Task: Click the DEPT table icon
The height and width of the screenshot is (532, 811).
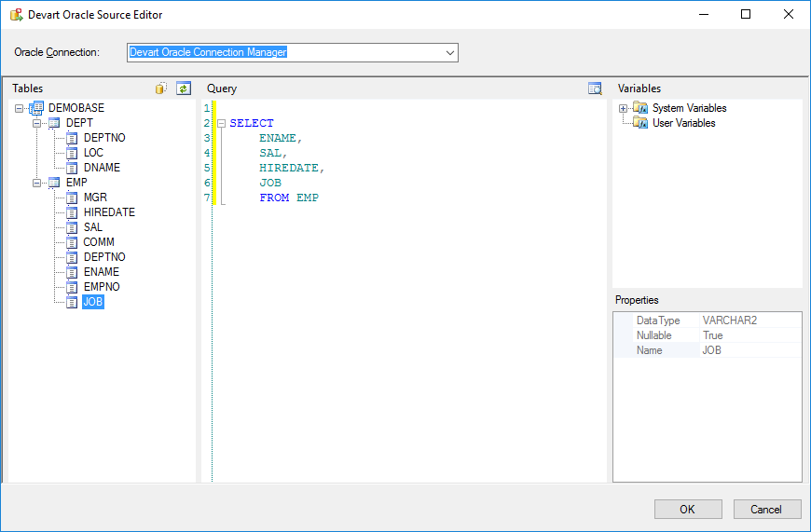Action: click(54, 123)
